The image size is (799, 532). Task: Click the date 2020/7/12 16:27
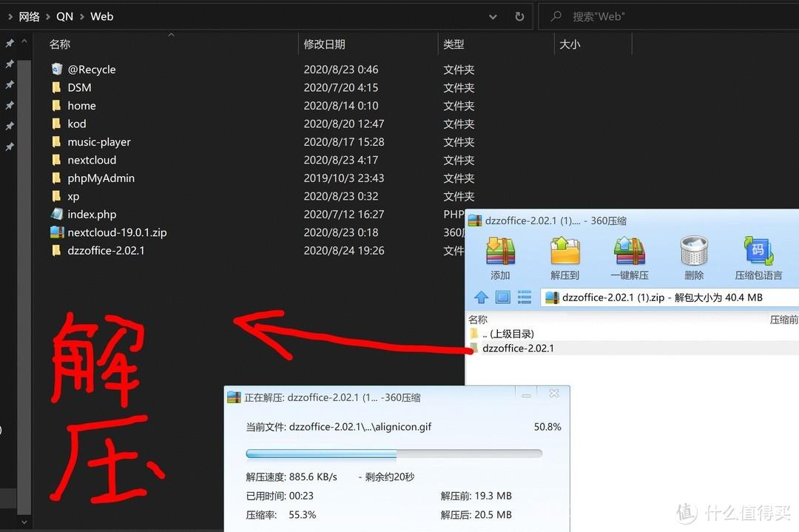(344, 214)
